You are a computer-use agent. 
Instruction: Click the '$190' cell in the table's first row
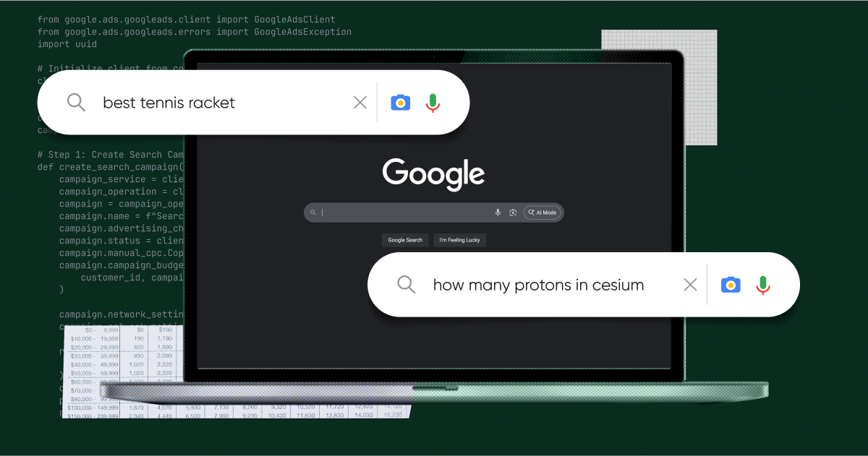click(165, 330)
